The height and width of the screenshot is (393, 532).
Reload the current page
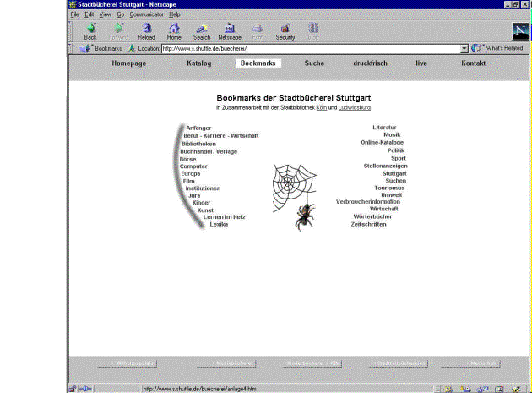pos(146,30)
